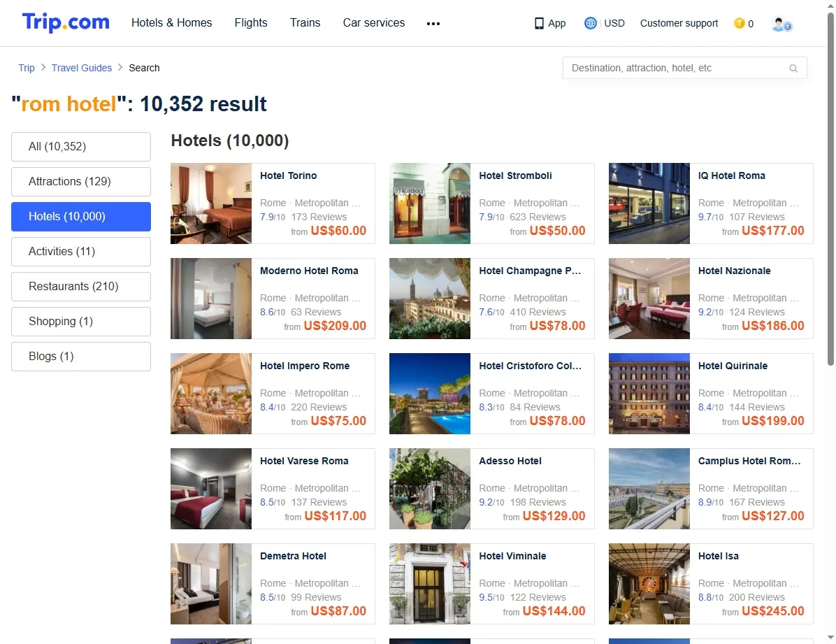Open the IQ Hotel Roma thumbnail

pyautogui.click(x=649, y=203)
